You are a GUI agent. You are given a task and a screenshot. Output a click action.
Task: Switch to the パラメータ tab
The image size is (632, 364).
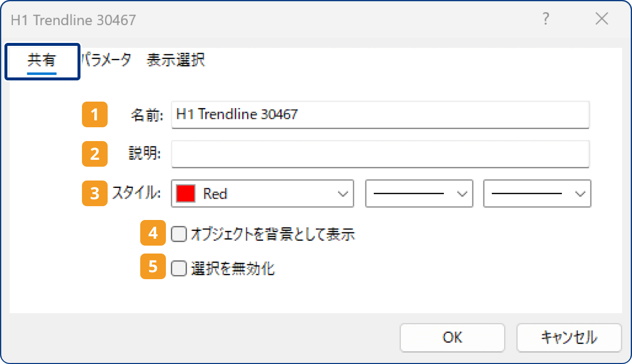(x=105, y=60)
